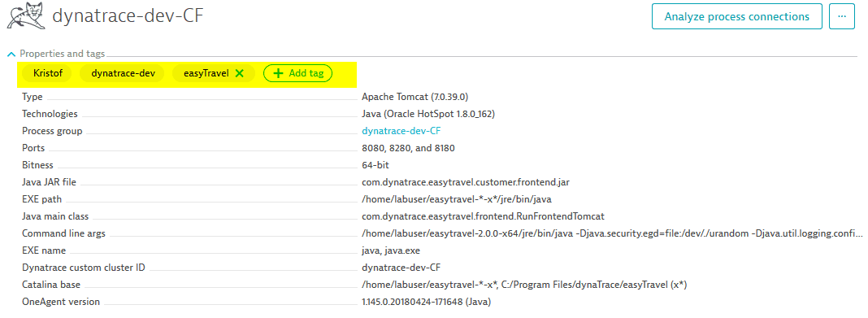
Task: Click the Properties and tags section header
Action: coord(62,54)
